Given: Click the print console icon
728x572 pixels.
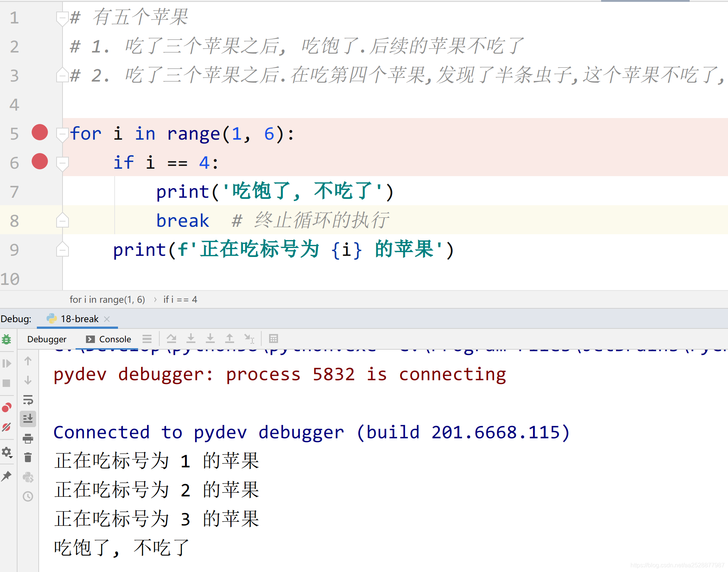Looking at the screenshot, I should coord(28,439).
